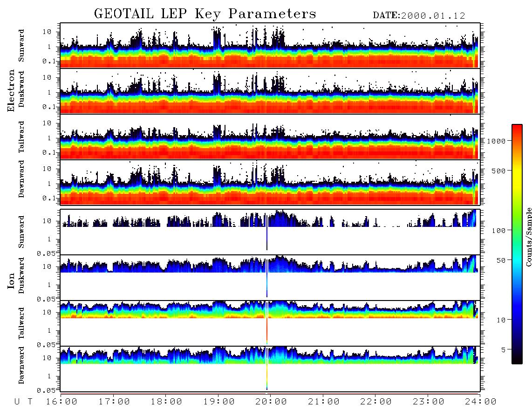The image size is (532, 410).
Task: Click the Electron Tailward spectrogram panel
Action: [270, 137]
